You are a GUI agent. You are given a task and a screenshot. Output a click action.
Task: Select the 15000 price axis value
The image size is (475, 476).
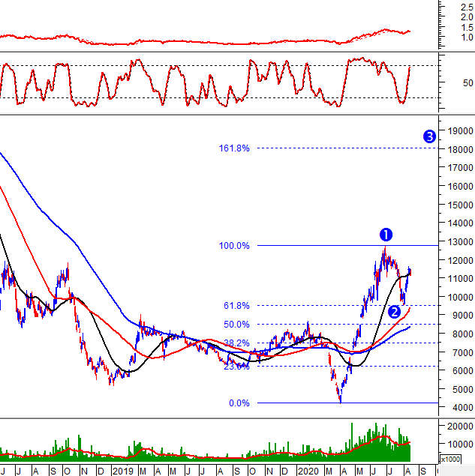(460, 205)
